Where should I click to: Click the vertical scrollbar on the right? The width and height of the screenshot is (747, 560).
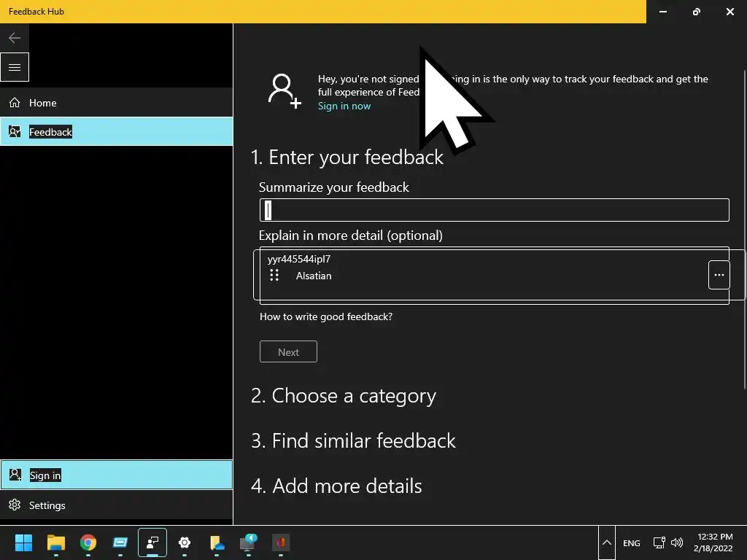click(745, 228)
